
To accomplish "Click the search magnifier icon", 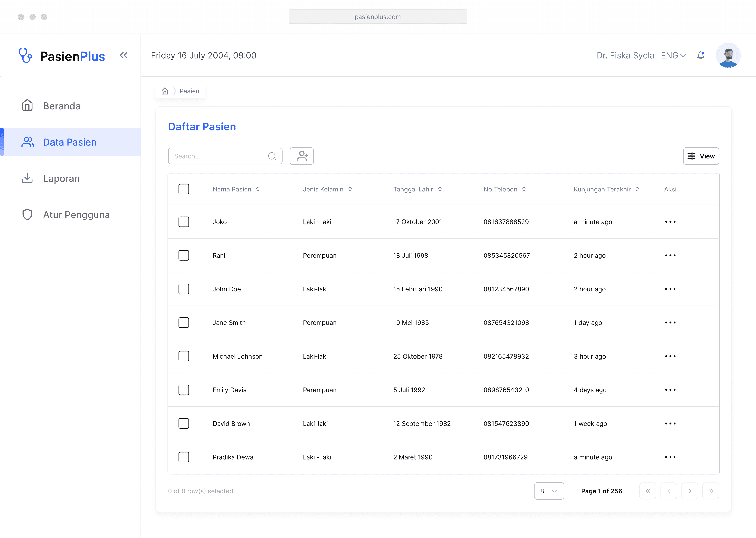I will [x=272, y=156].
